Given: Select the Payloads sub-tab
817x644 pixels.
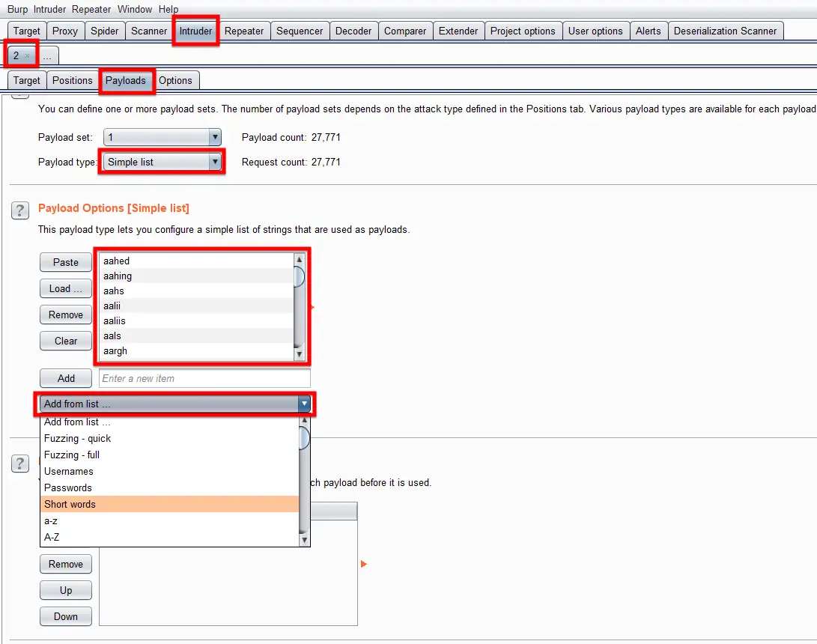Looking at the screenshot, I should click(x=126, y=81).
